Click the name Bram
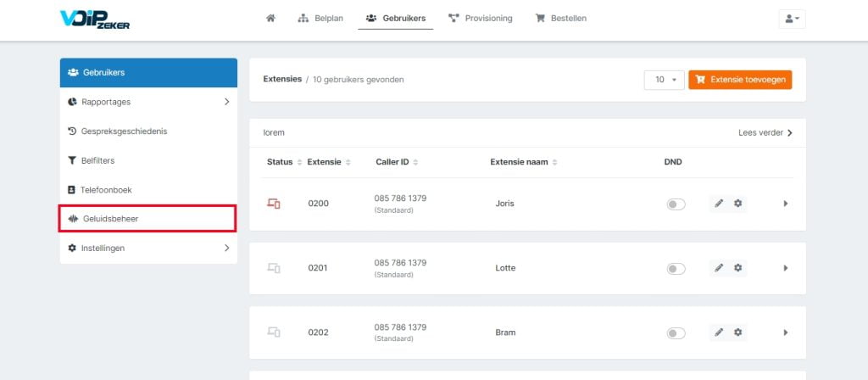The image size is (868, 380). click(x=505, y=332)
